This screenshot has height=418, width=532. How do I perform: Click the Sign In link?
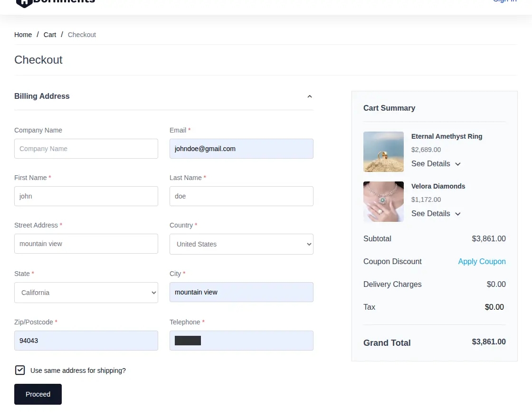pos(504,1)
